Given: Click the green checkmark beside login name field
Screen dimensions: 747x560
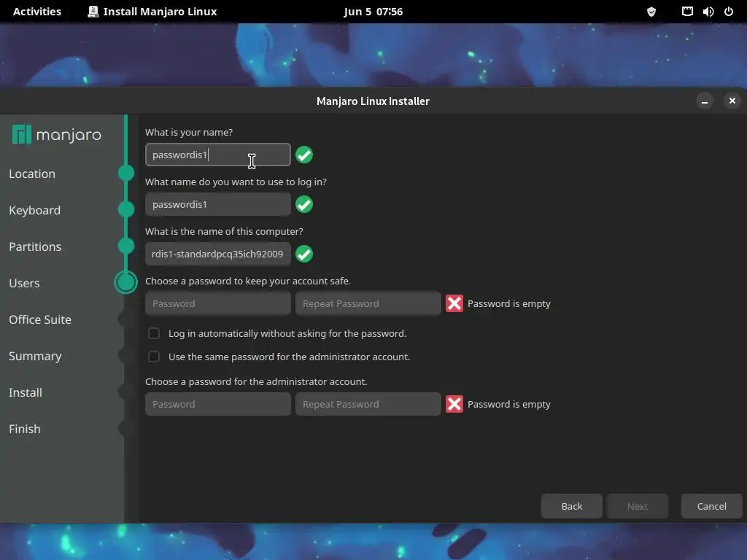Looking at the screenshot, I should point(304,204).
